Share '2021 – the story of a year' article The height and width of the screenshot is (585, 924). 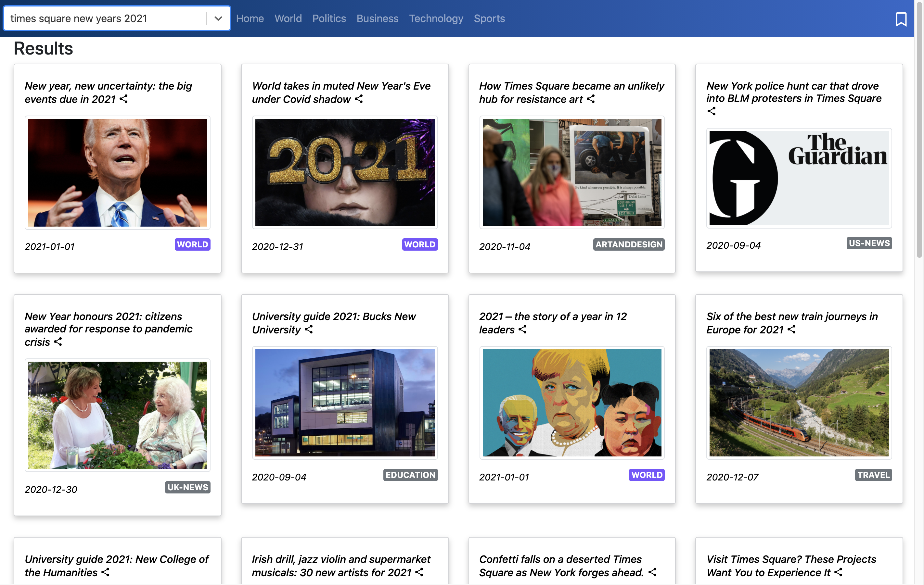tap(523, 329)
